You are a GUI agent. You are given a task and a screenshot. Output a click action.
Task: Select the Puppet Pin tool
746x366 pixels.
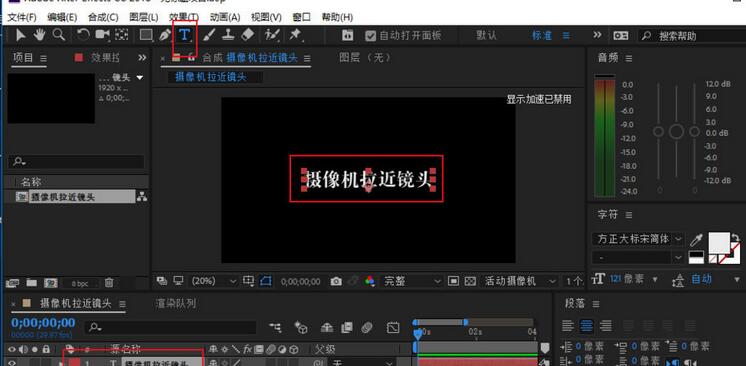click(295, 35)
